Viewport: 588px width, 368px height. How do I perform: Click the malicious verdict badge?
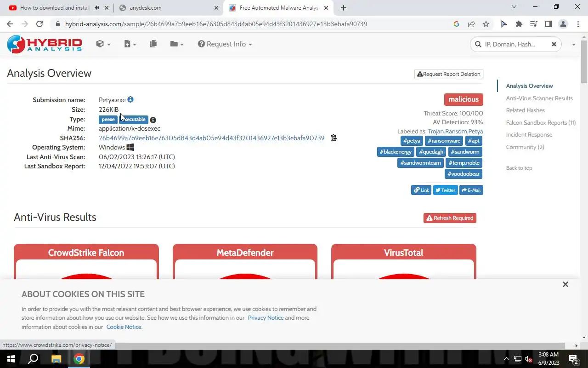pos(464,99)
